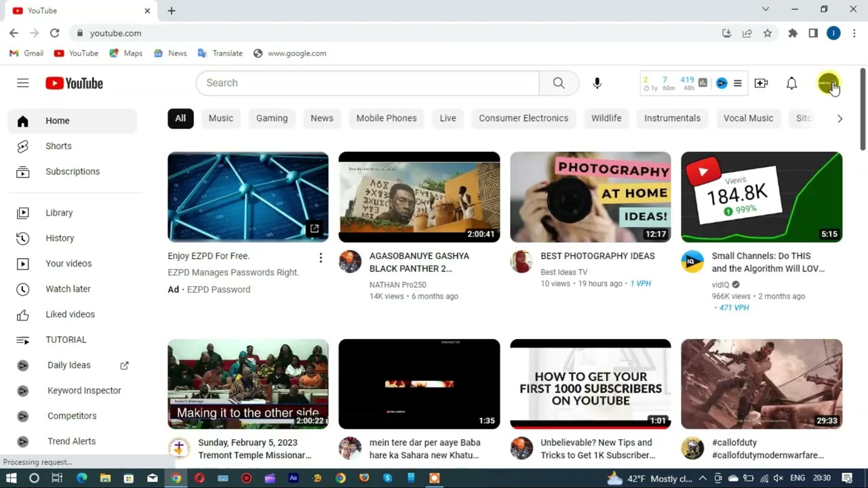The image size is (868, 488).
Task: Open the account avatar menu
Action: coord(828,83)
